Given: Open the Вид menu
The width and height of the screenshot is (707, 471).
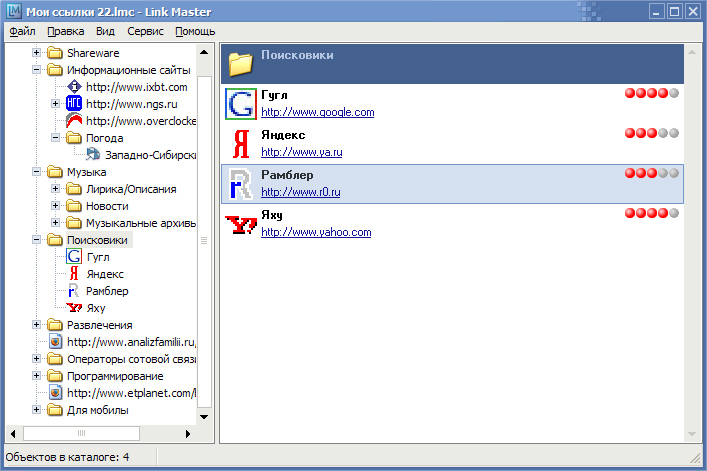Looking at the screenshot, I should point(106,31).
